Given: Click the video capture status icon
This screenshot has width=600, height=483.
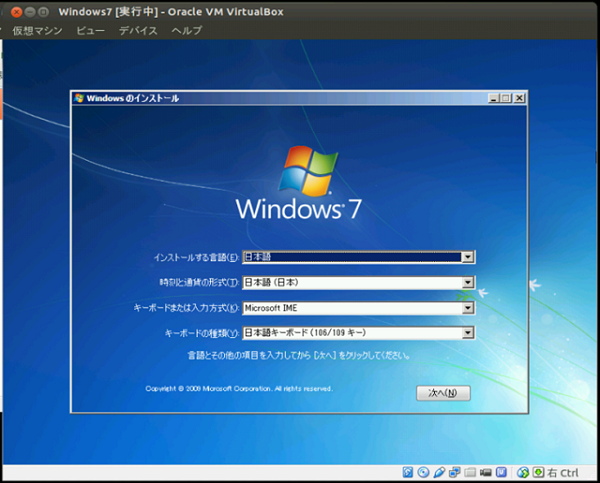Looking at the screenshot, I should 486,472.
